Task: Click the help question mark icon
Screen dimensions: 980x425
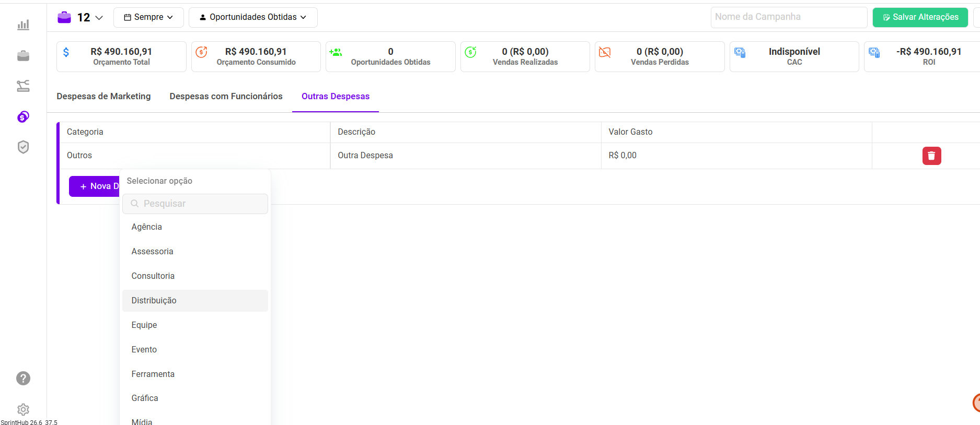Action: [x=23, y=378]
